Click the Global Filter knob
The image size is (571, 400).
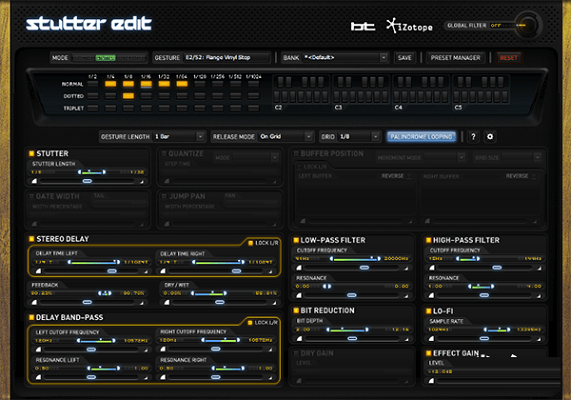[x=527, y=26]
